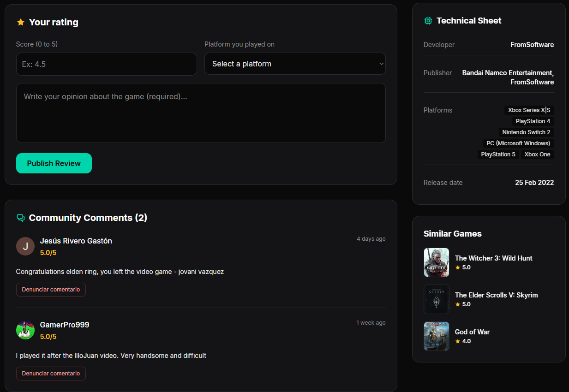The image size is (569, 392).
Task: Click the PC (Microsoft Windows) platform tag
Action: coord(519,143)
